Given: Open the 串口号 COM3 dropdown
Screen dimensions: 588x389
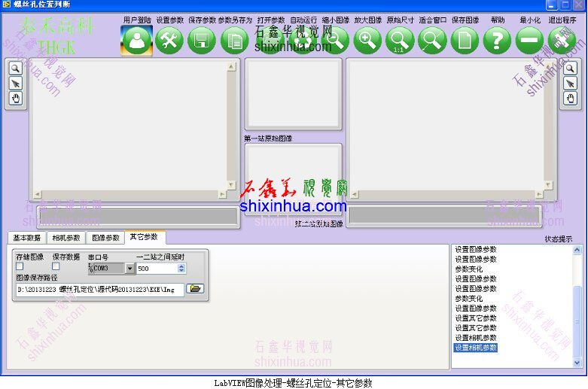Looking at the screenshot, I should click(x=129, y=269).
